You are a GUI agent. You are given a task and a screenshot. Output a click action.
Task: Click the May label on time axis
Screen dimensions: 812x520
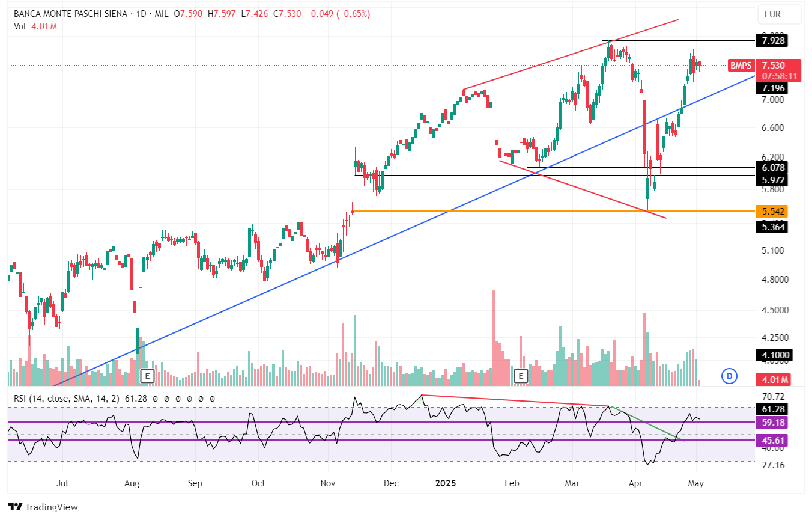[695, 483]
